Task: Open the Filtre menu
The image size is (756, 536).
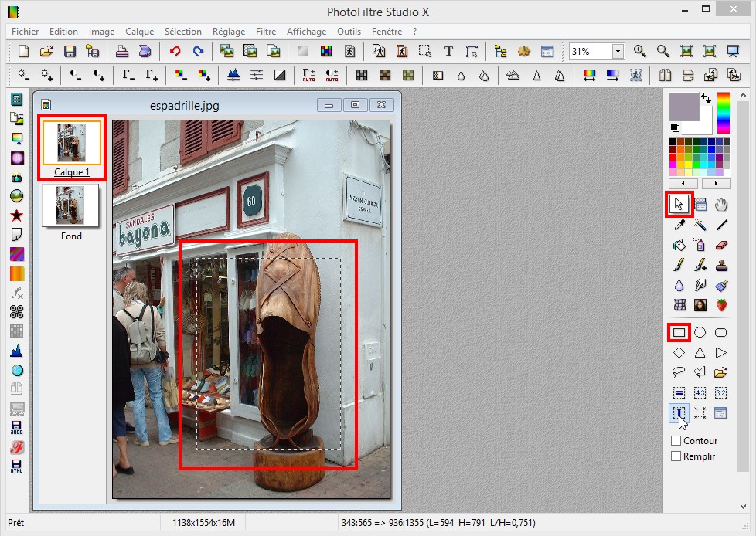Action: point(266,32)
